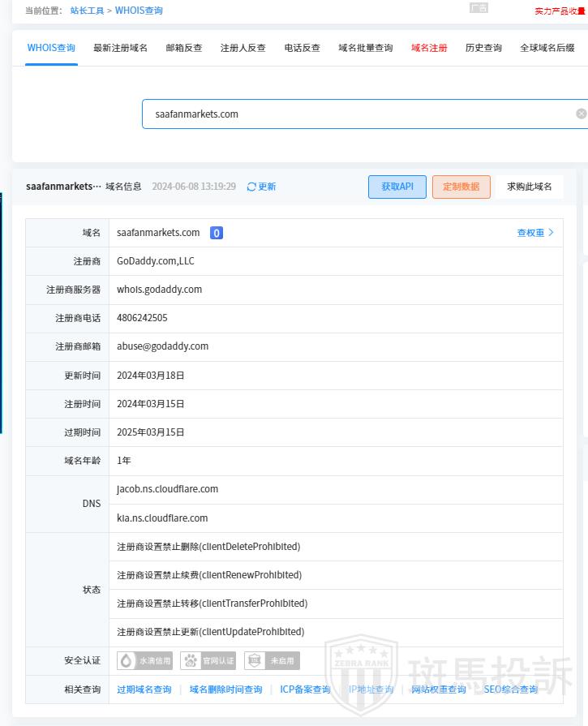
Task: Follow the 站长工具 breadcrumb link
Action: [87, 11]
